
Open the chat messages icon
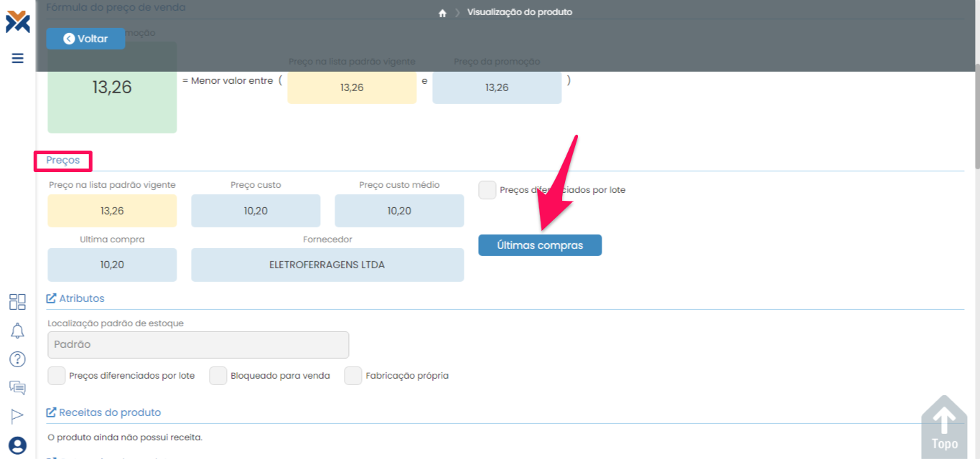pyautogui.click(x=17, y=388)
